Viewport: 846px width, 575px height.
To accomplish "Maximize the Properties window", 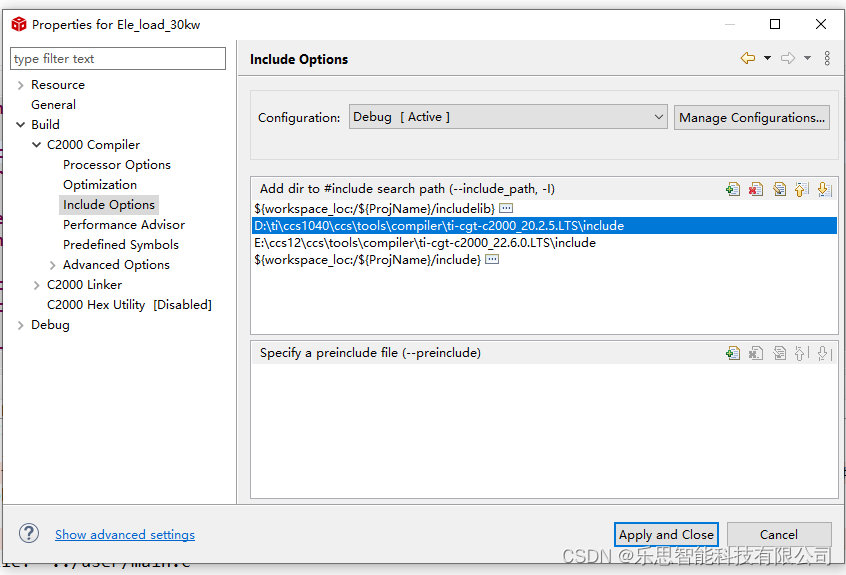I will [x=775, y=24].
